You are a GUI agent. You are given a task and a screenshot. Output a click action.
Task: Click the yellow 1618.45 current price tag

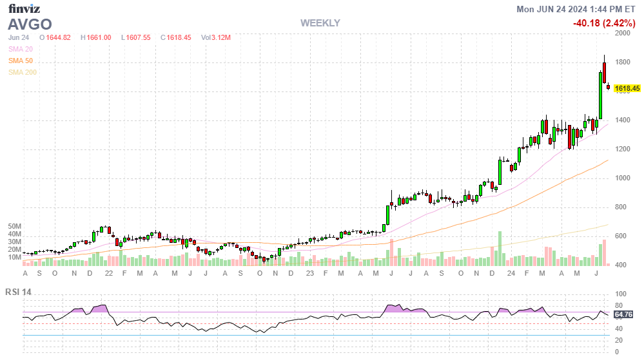coord(627,88)
